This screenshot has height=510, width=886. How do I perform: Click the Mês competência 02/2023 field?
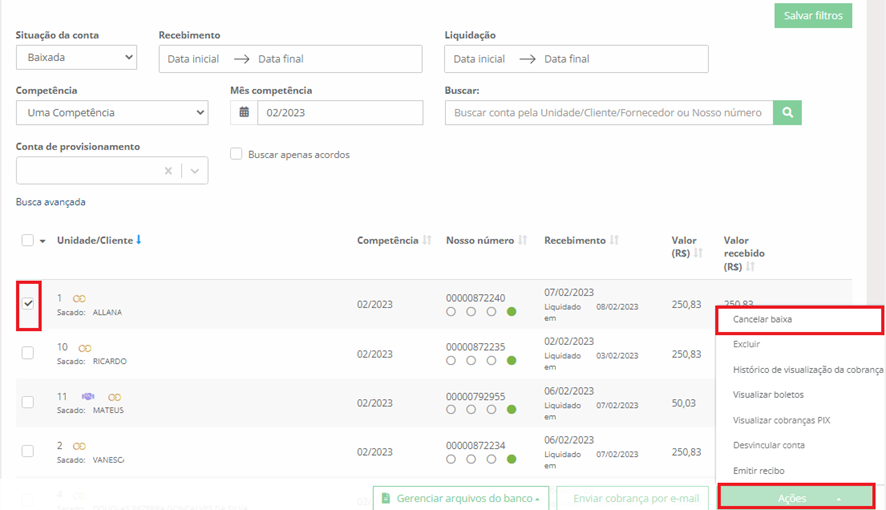pos(340,112)
